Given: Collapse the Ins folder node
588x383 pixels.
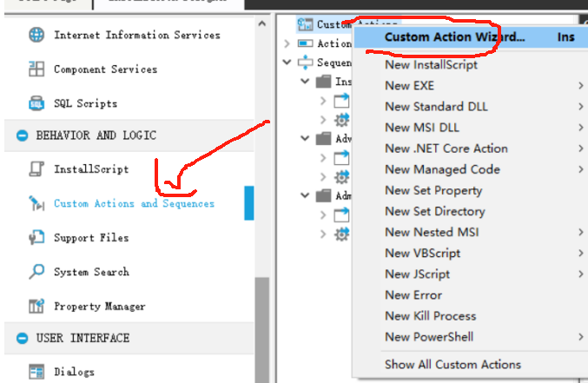Looking at the screenshot, I should (x=305, y=81).
